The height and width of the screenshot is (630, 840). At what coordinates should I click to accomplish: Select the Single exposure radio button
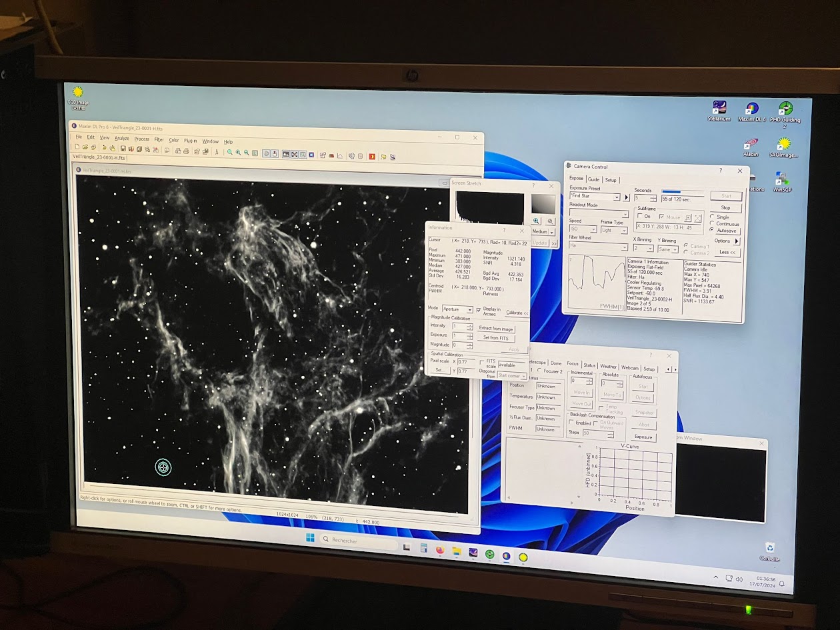click(712, 216)
